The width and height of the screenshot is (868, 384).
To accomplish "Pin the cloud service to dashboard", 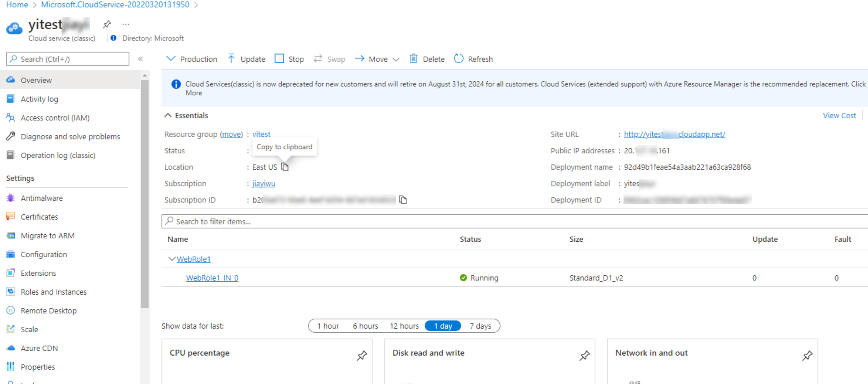I will pyautogui.click(x=107, y=24).
